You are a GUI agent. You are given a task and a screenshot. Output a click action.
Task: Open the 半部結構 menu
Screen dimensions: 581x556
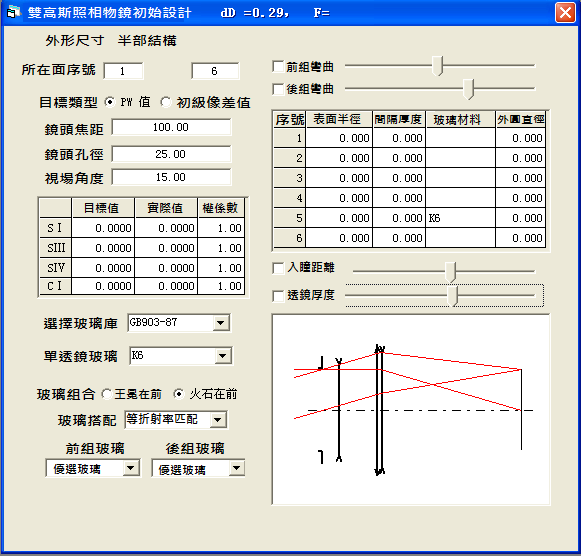(x=147, y=40)
